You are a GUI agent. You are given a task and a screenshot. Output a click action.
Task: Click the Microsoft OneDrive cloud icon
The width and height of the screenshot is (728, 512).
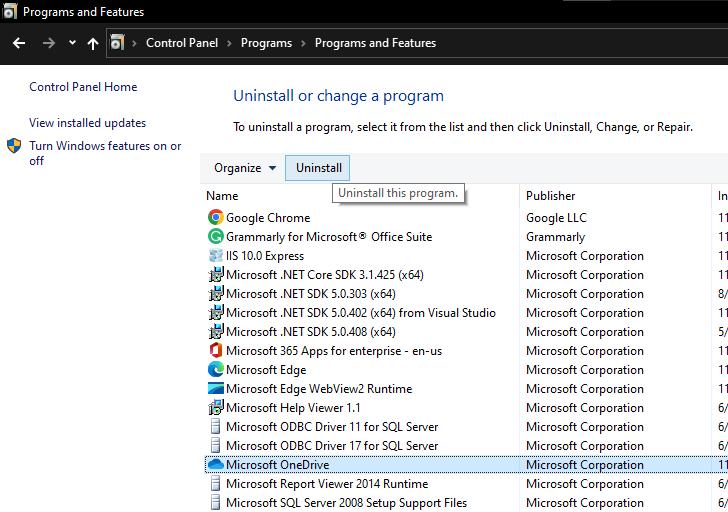[215, 464]
